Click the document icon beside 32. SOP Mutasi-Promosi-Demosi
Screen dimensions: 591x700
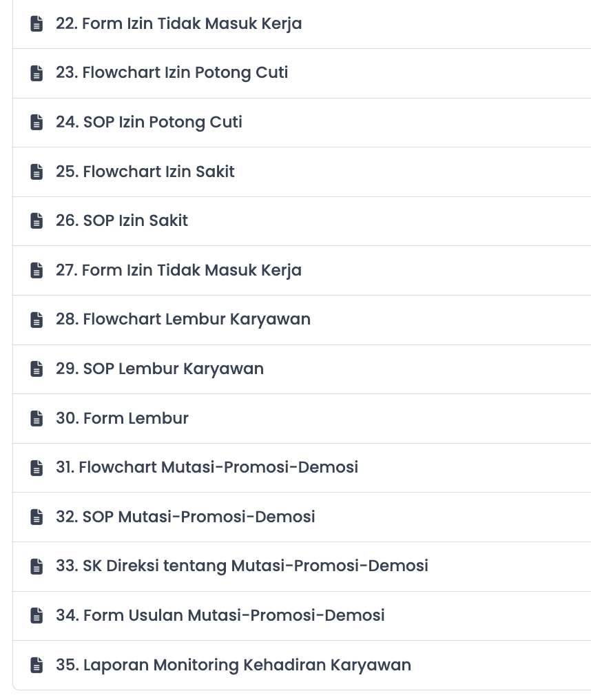[37, 517]
